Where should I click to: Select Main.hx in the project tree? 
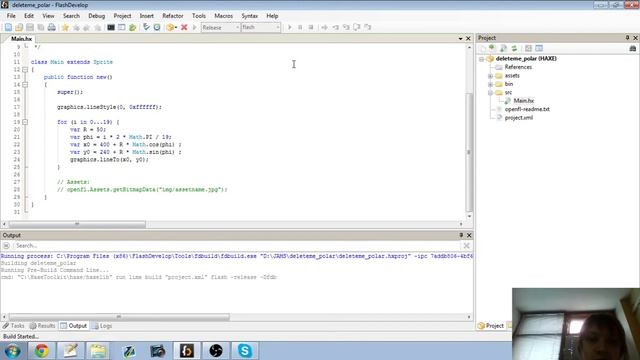[x=524, y=100]
